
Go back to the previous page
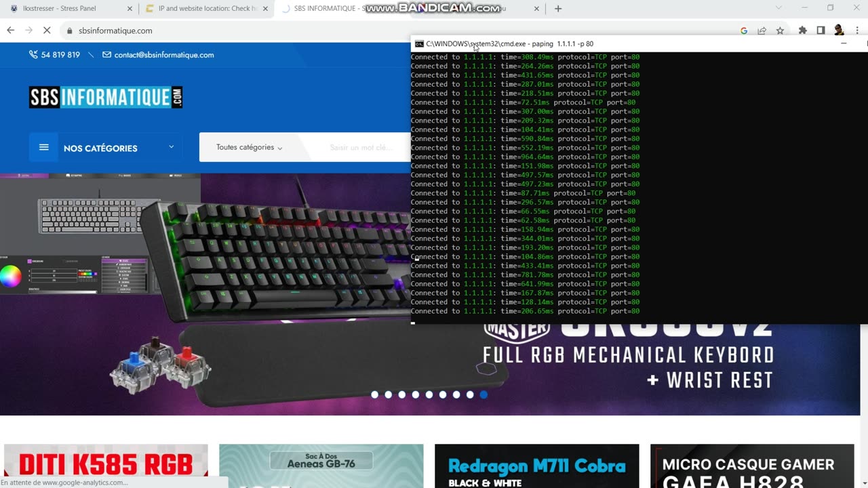[x=11, y=30]
